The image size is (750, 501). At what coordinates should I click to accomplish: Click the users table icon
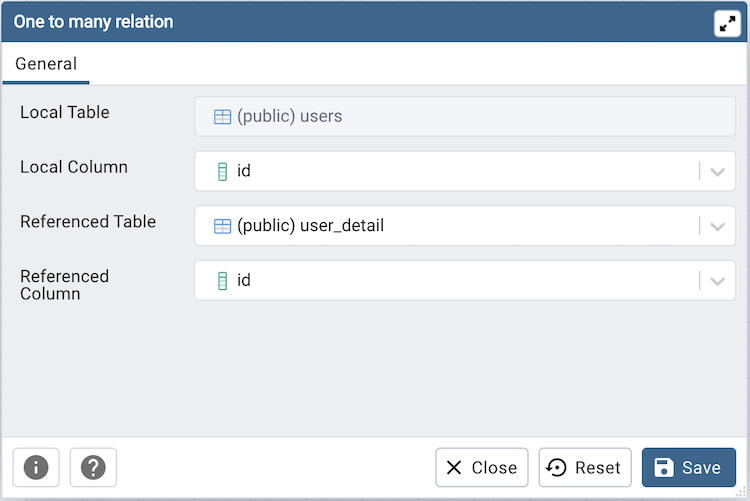[x=222, y=117]
